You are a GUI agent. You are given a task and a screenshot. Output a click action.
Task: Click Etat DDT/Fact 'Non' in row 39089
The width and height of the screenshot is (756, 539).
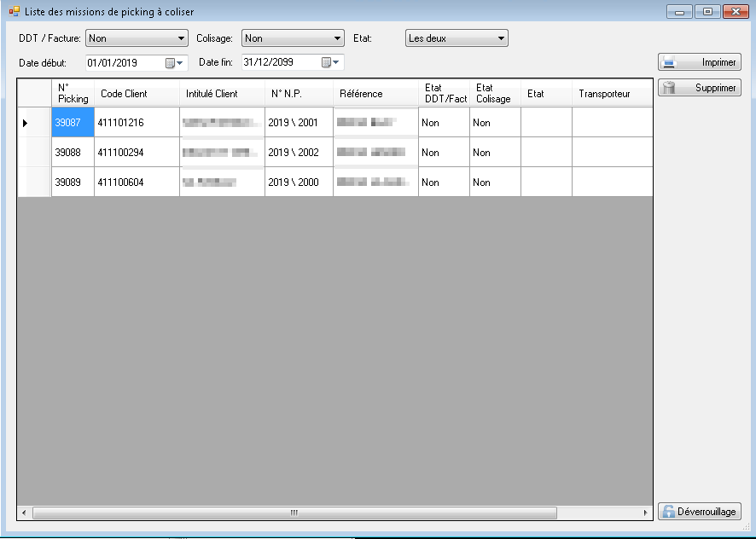(x=444, y=183)
